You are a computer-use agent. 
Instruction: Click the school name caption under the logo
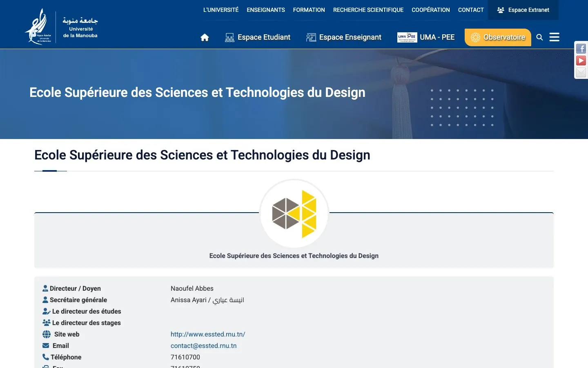[x=294, y=256]
